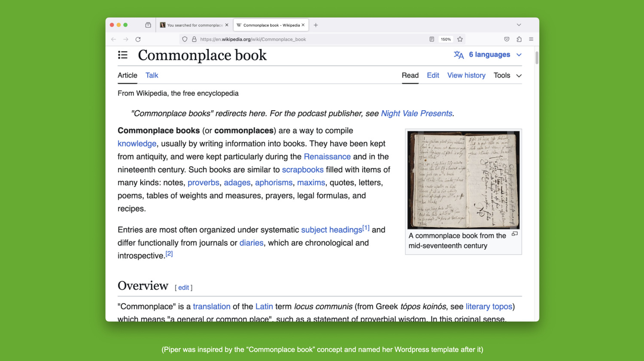Open the extensions puzzle icon

[x=519, y=39]
